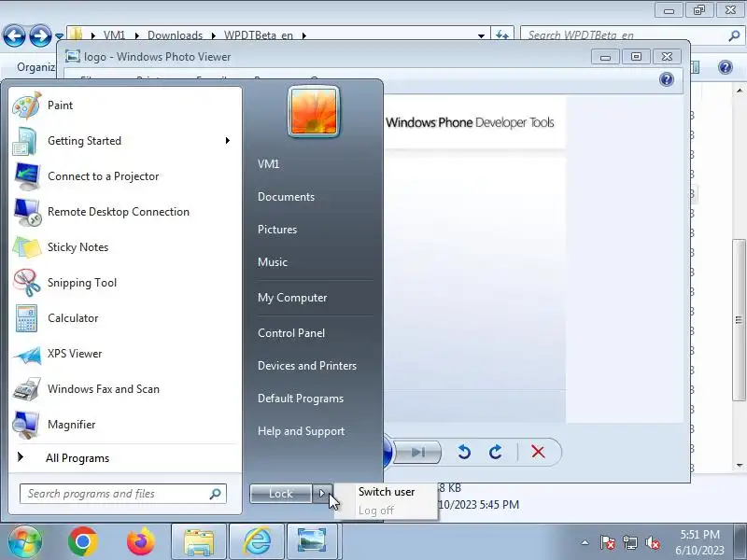The width and height of the screenshot is (747, 560).
Task: Open the Magnifier
Action: 124,425
